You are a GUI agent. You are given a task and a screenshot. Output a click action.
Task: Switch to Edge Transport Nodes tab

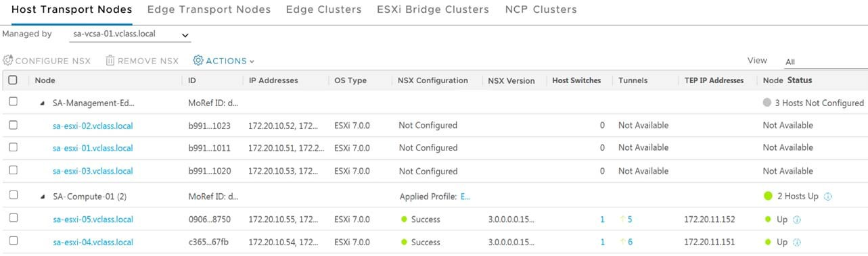pos(208,9)
